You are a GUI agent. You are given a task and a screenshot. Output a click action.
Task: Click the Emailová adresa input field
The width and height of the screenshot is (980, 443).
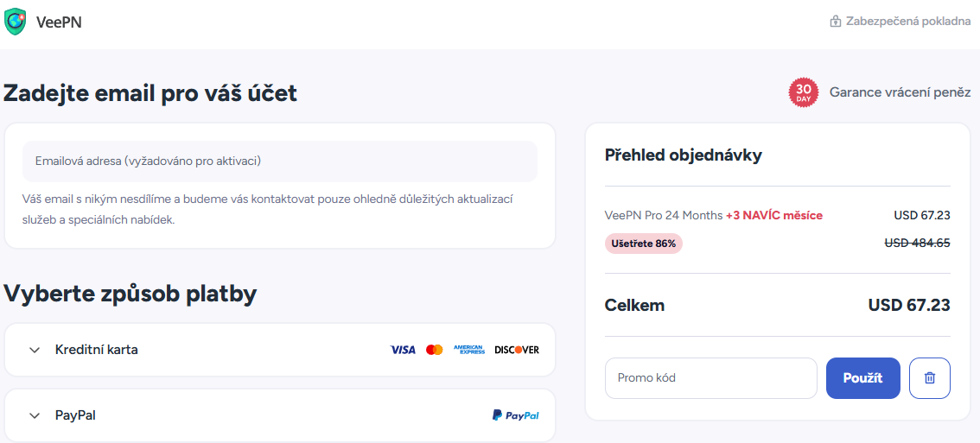coord(280,161)
